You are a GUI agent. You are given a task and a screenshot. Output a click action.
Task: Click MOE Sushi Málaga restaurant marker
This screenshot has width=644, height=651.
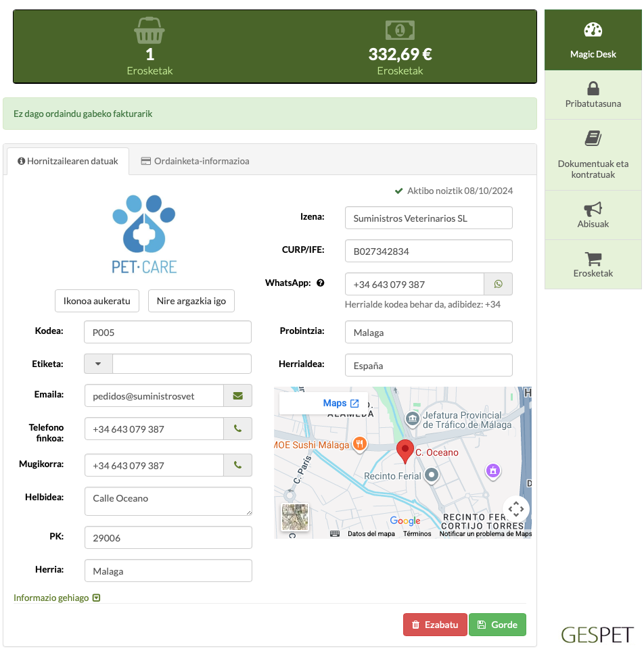tap(360, 444)
